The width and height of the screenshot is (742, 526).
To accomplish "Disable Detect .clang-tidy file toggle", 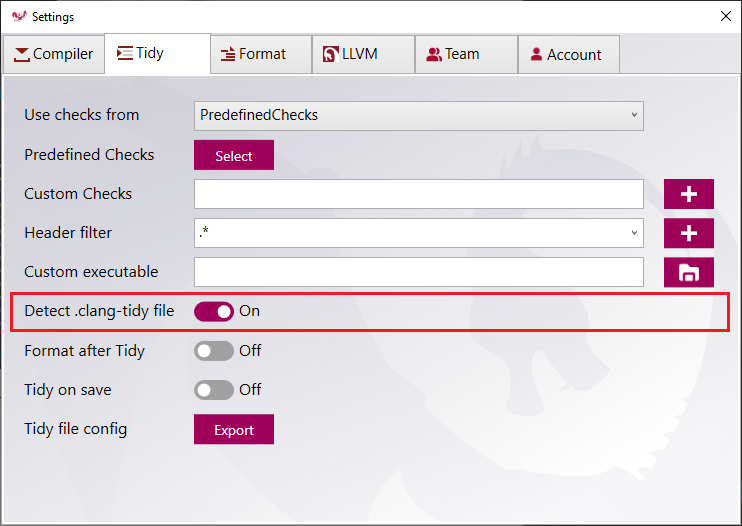I will click(x=214, y=311).
